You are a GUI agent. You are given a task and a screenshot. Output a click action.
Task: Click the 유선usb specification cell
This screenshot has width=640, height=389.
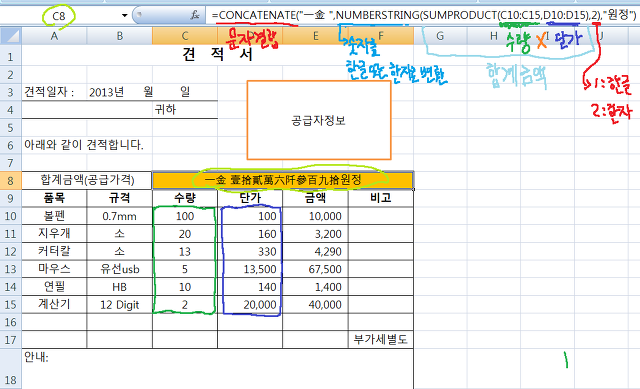120,269
